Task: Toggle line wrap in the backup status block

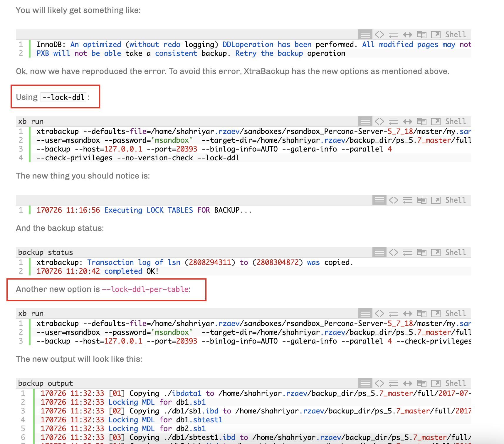Action: 408,253
